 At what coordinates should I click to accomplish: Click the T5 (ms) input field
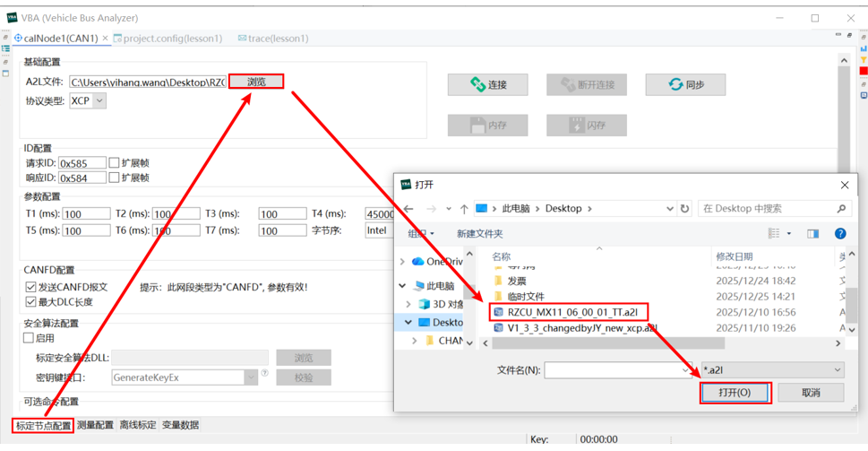tap(86, 230)
